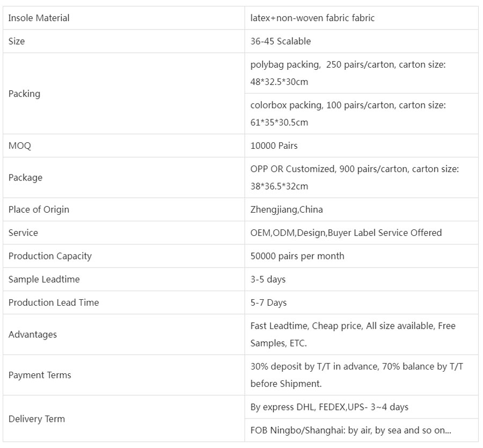Click the "Insole Material" label cell

coord(39,18)
